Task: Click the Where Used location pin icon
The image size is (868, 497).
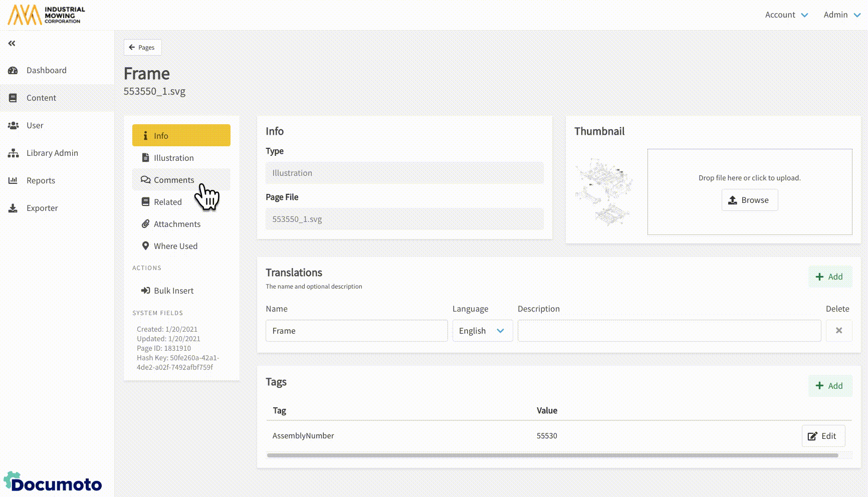Action: click(145, 246)
